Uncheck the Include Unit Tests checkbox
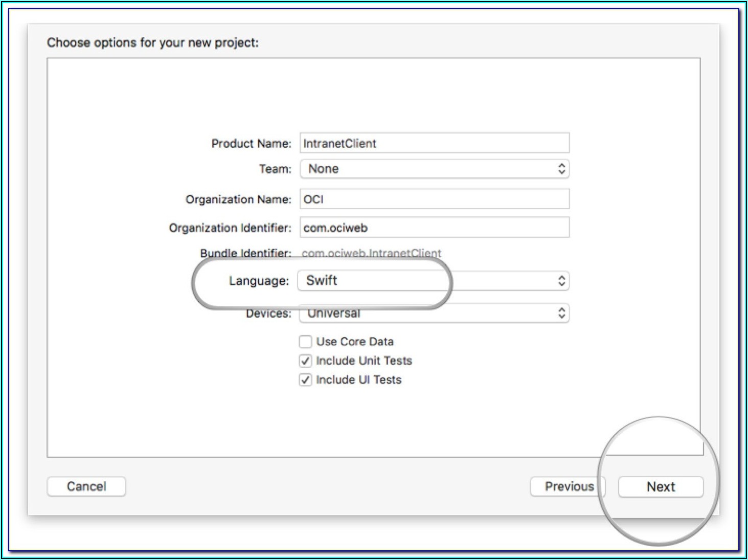Screen dimensions: 748x560 (x=306, y=361)
